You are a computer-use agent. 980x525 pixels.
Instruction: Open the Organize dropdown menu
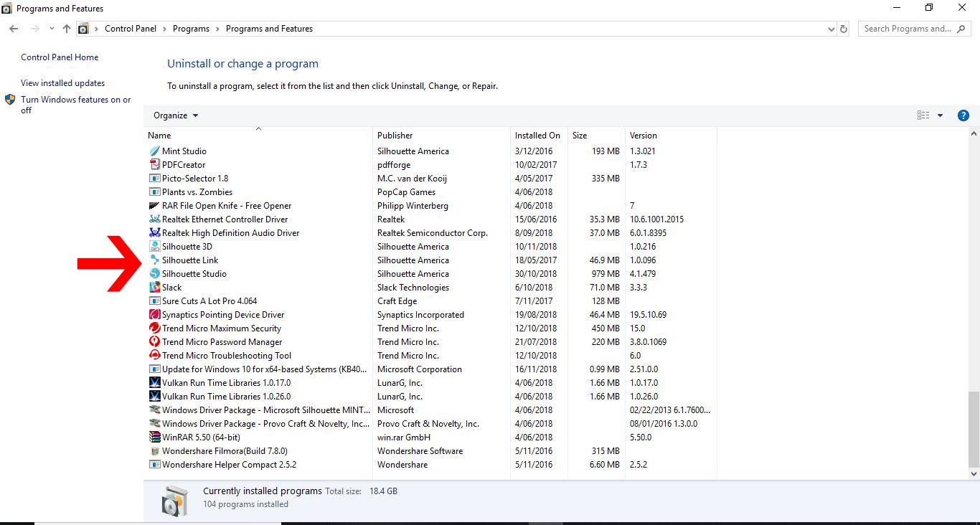point(176,115)
